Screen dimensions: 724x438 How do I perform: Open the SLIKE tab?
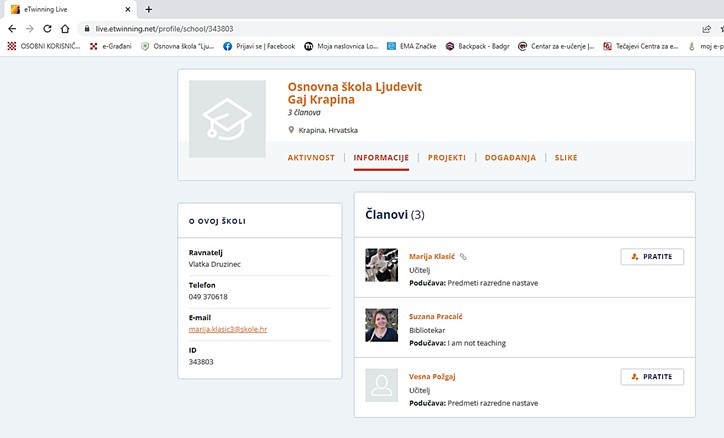coord(566,157)
